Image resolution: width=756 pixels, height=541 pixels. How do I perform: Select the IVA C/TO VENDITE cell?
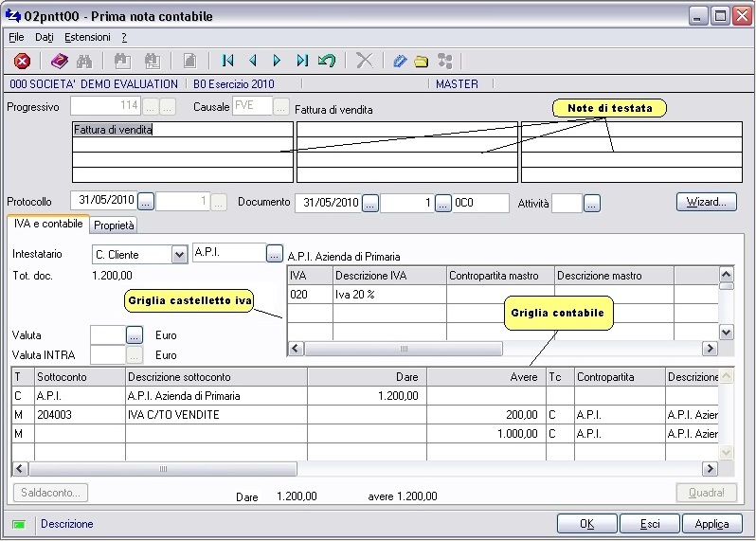click(x=217, y=415)
